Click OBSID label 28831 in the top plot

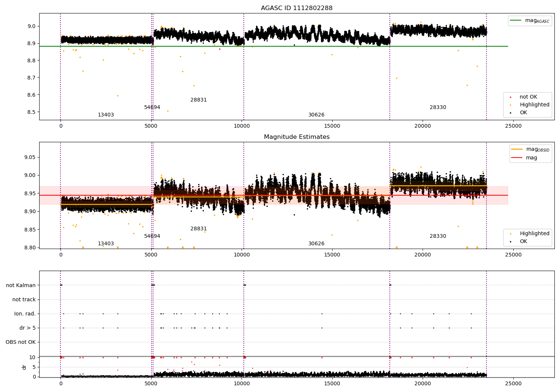199,100
